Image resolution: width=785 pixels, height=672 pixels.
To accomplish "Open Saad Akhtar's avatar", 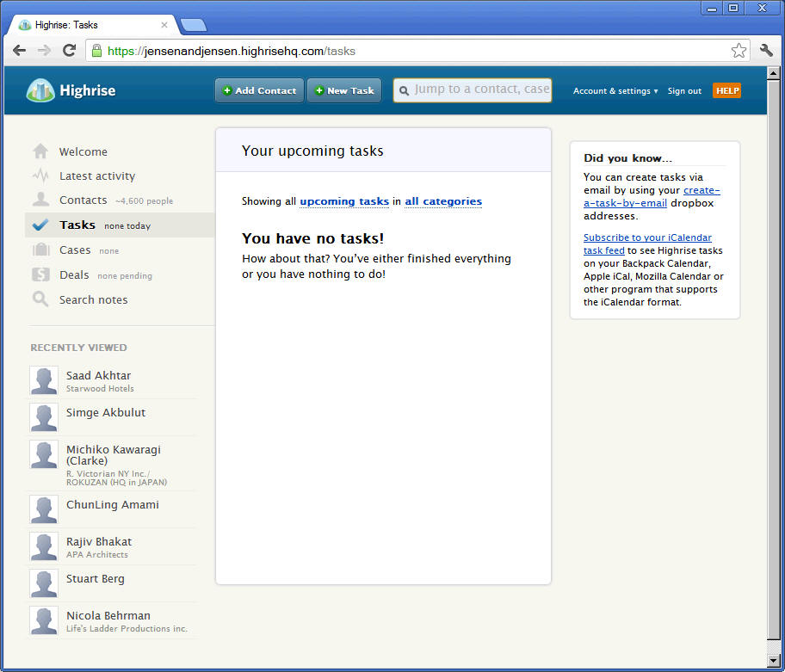I will 44,380.
